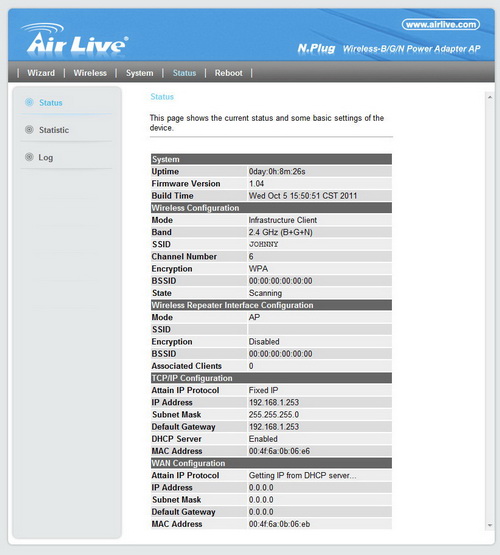500x555 pixels.
Task: Select Status in the sidebar
Action: pyautogui.click(x=51, y=103)
